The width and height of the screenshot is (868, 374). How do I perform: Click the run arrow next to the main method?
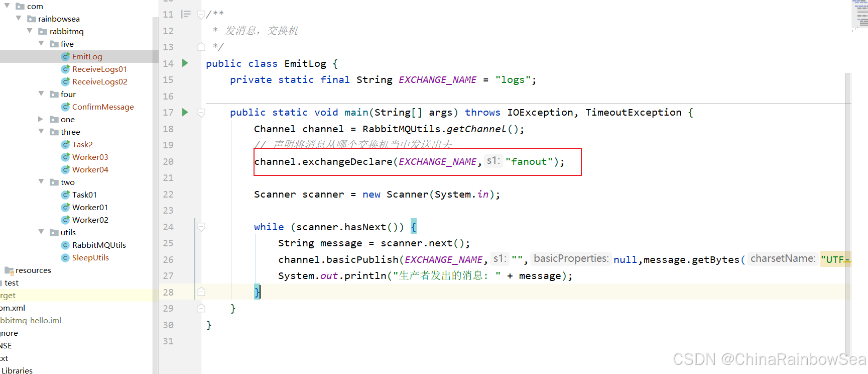click(185, 112)
